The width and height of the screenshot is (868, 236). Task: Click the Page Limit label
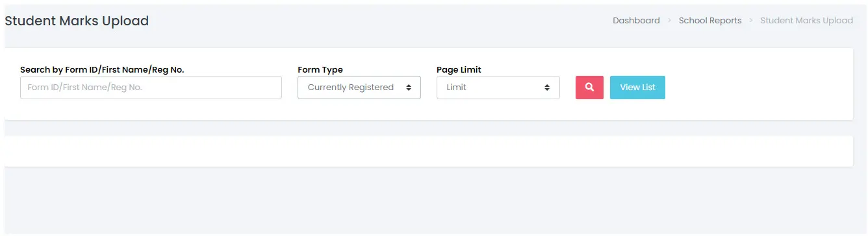[x=459, y=69]
